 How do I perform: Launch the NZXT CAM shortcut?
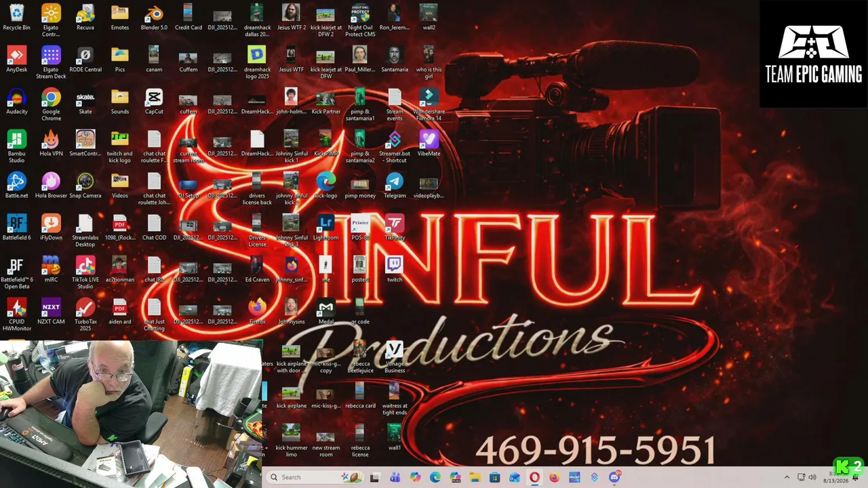point(51,312)
